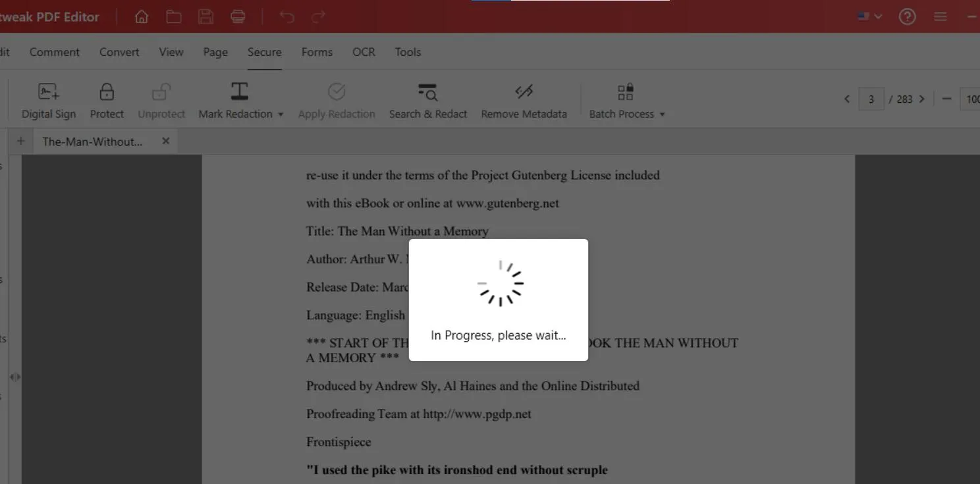Go to the next page arrow
Image resolution: width=980 pixels, height=484 pixels.
pos(922,99)
